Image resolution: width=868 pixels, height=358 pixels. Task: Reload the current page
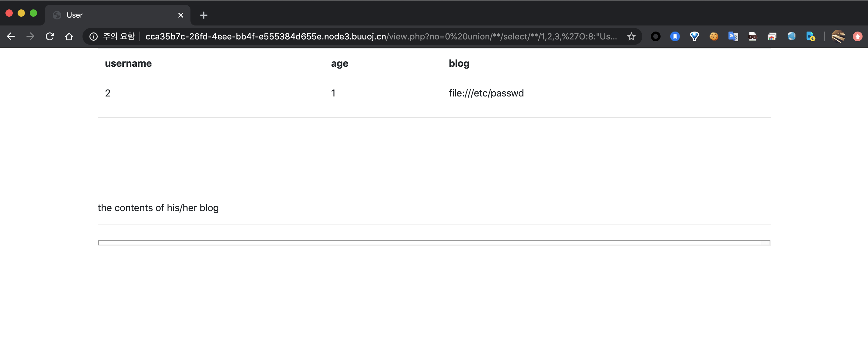point(50,36)
